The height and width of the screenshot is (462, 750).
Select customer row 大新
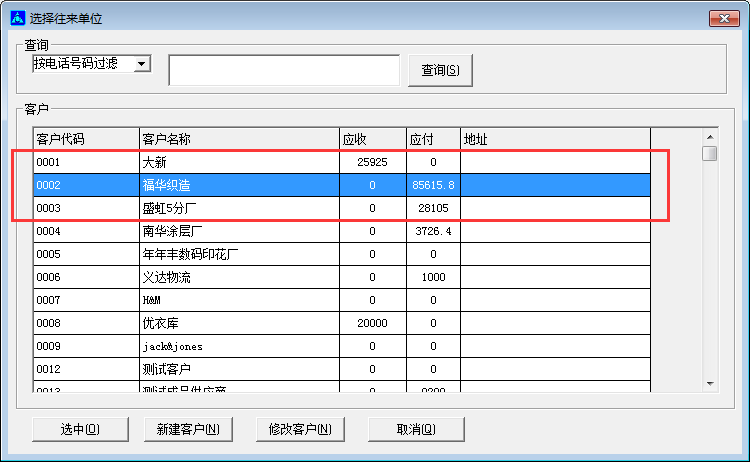click(342, 162)
